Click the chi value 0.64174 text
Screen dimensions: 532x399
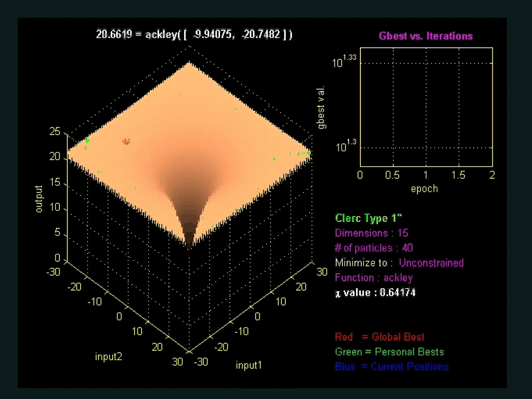coord(375,293)
